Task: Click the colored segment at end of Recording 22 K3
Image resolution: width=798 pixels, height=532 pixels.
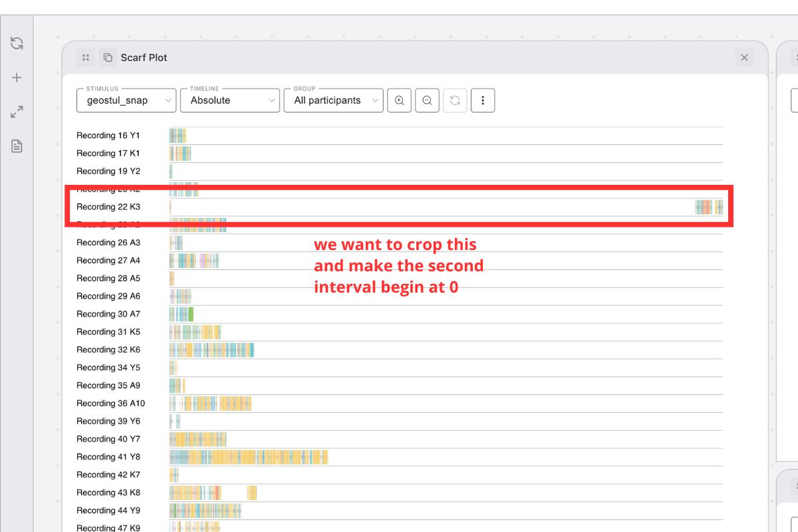Action: pyautogui.click(x=708, y=207)
